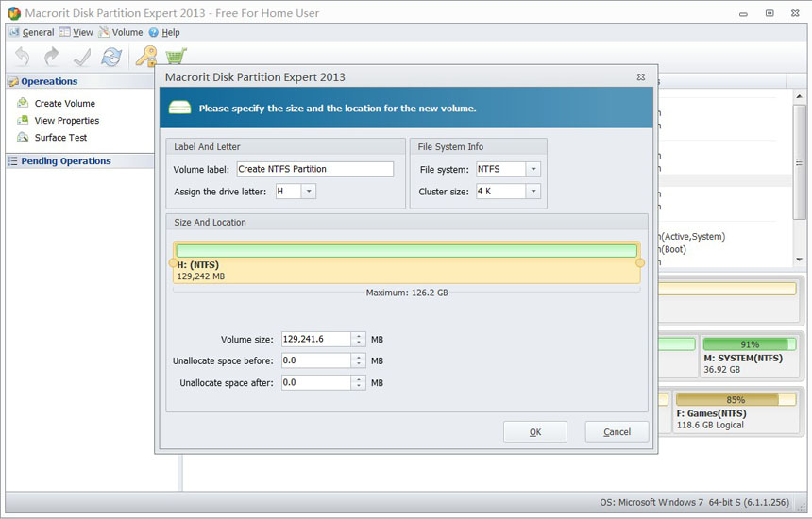This screenshot has width=812, height=519.
Task: Select Create Volume in Operations panel
Action: click(64, 104)
